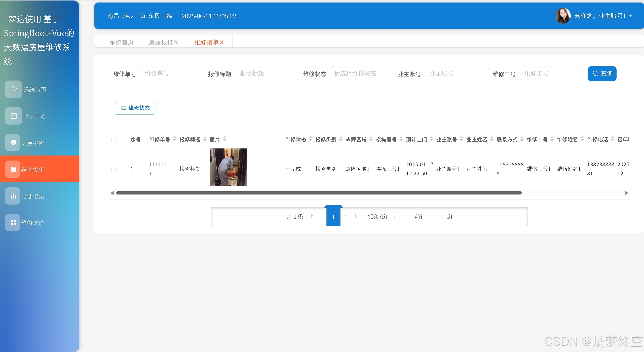Open the 业主账号1 user menu arrow

[631, 16]
